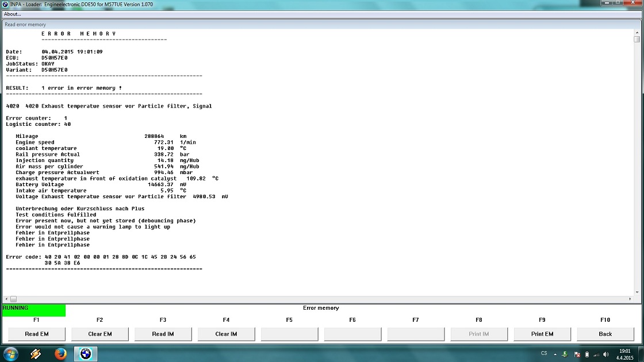Click the network signal tray icon
The image size is (644, 362).
[596, 354]
